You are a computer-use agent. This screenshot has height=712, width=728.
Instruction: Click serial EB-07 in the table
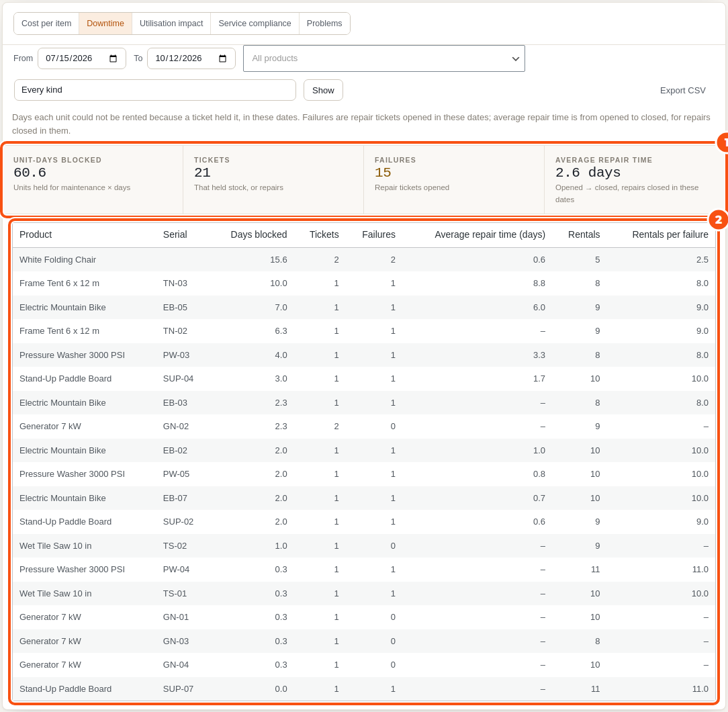(x=175, y=498)
